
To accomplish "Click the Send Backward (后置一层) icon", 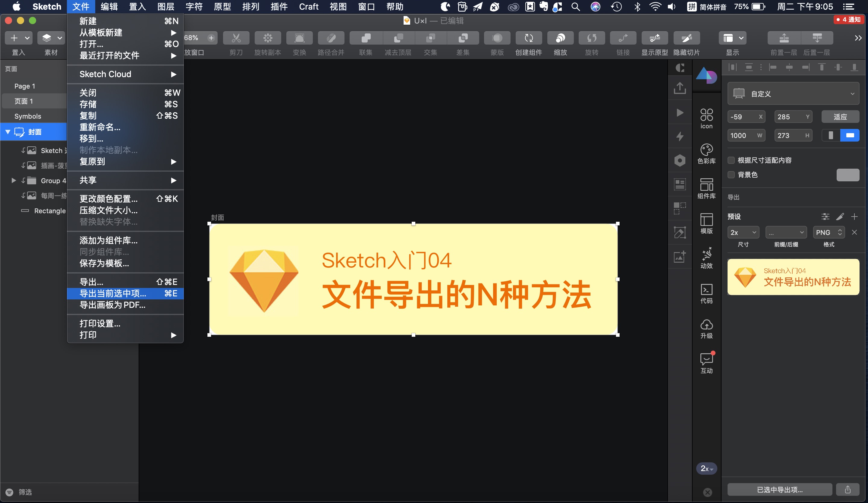I will [x=817, y=38].
